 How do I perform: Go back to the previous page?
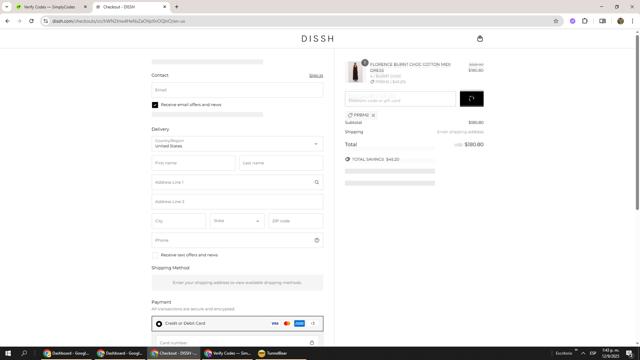click(8, 21)
